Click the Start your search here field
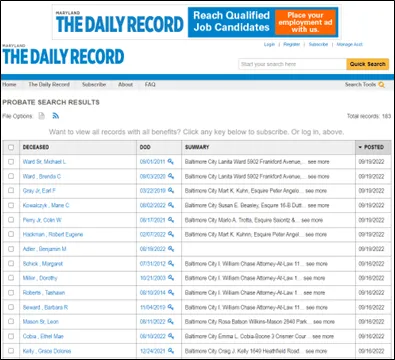 [292, 64]
